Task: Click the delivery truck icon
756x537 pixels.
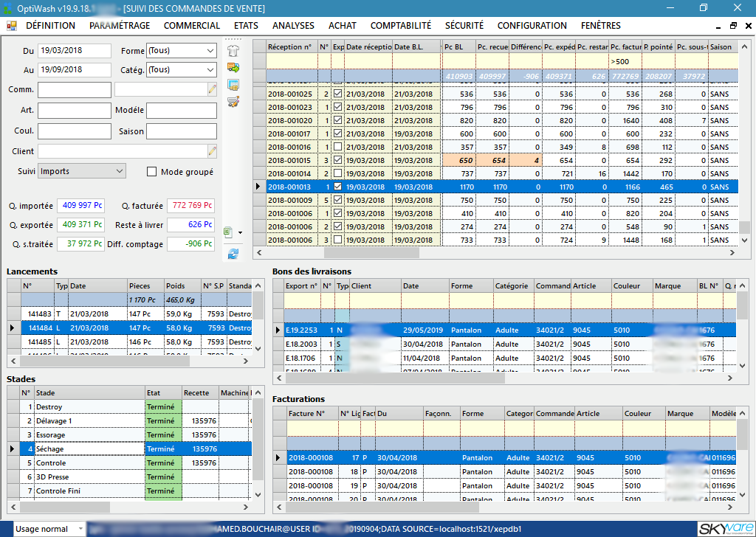Action: point(233,67)
